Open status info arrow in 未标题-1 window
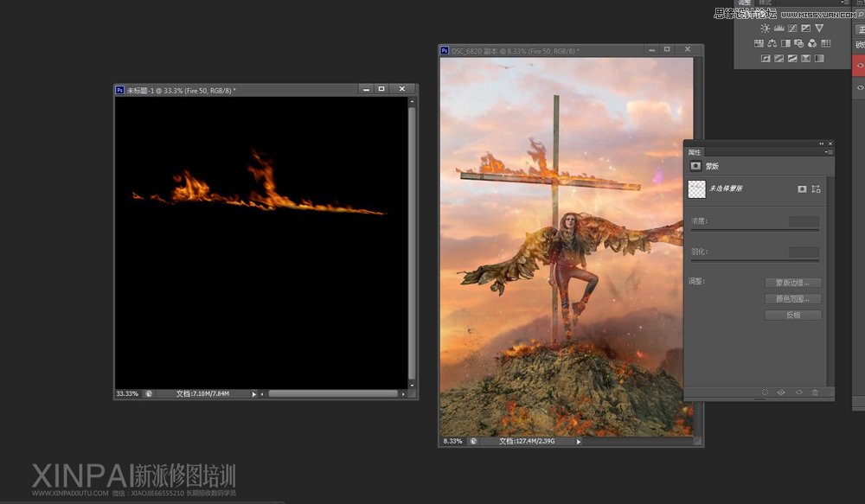Viewport: 865px width, 504px height. (253, 394)
